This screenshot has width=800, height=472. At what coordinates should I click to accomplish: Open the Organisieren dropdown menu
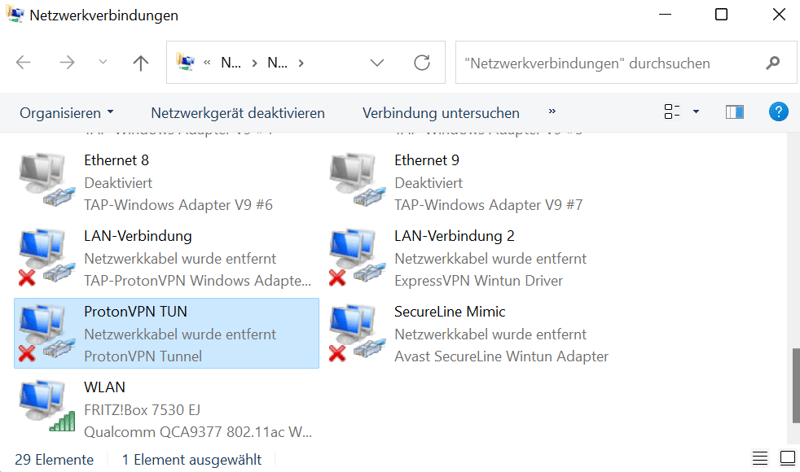(x=66, y=113)
